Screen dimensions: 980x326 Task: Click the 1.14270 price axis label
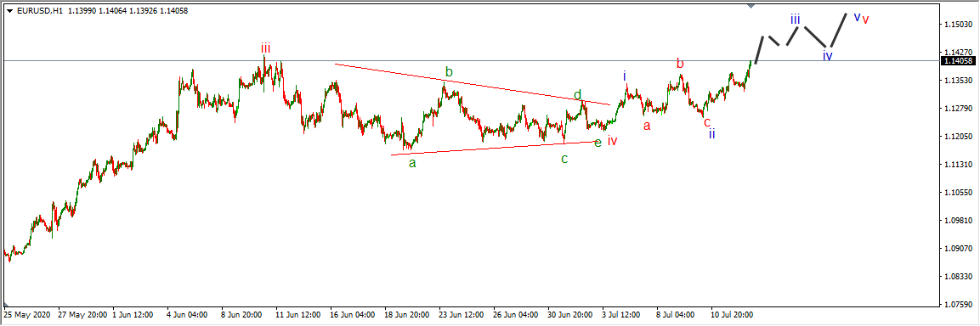[x=958, y=53]
